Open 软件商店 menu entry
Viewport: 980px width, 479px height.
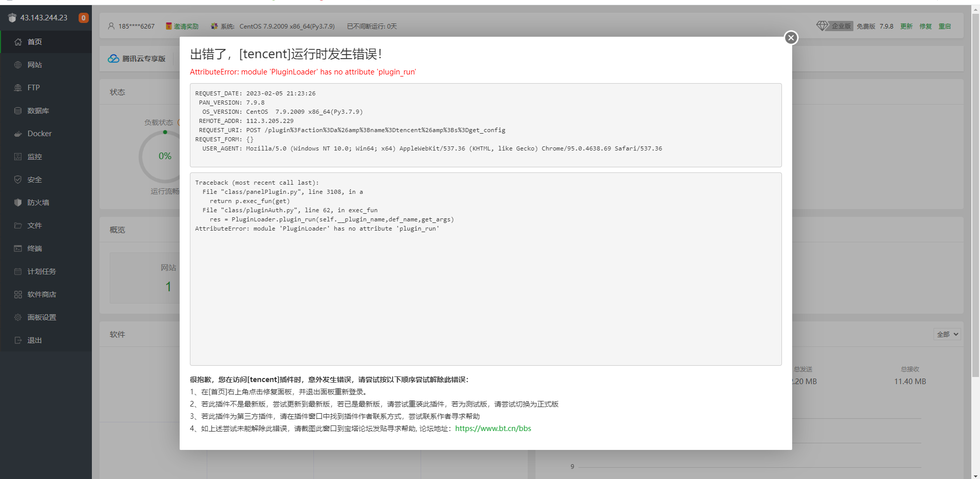click(x=46, y=294)
